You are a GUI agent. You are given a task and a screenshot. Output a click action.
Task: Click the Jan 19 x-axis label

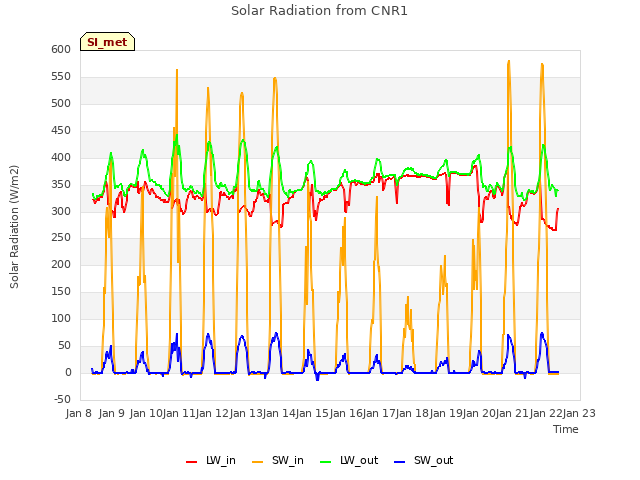pos(446,413)
